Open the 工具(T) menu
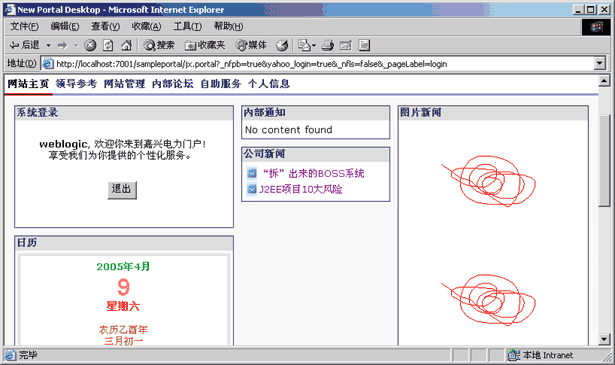Image resolution: width=615 pixels, height=365 pixels. [x=187, y=26]
